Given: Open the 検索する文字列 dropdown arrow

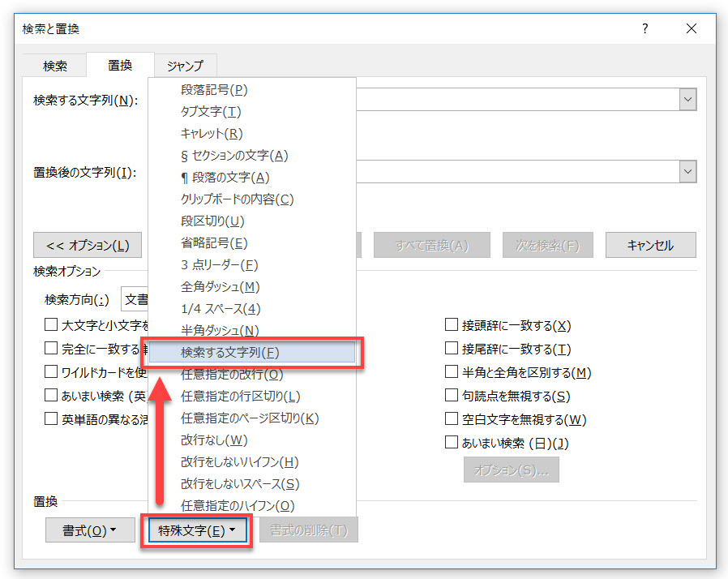Looking at the screenshot, I should (688, 99).
